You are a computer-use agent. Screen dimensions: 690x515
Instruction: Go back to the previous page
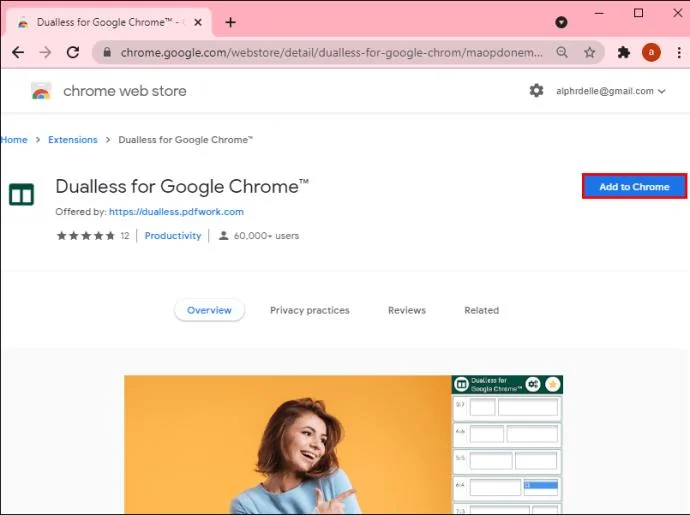click(18, 52)
